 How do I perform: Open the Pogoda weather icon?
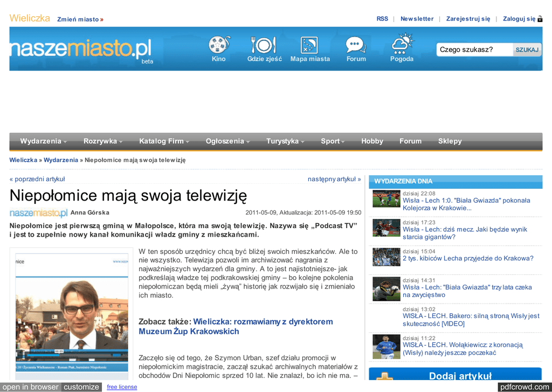point(402,43)
